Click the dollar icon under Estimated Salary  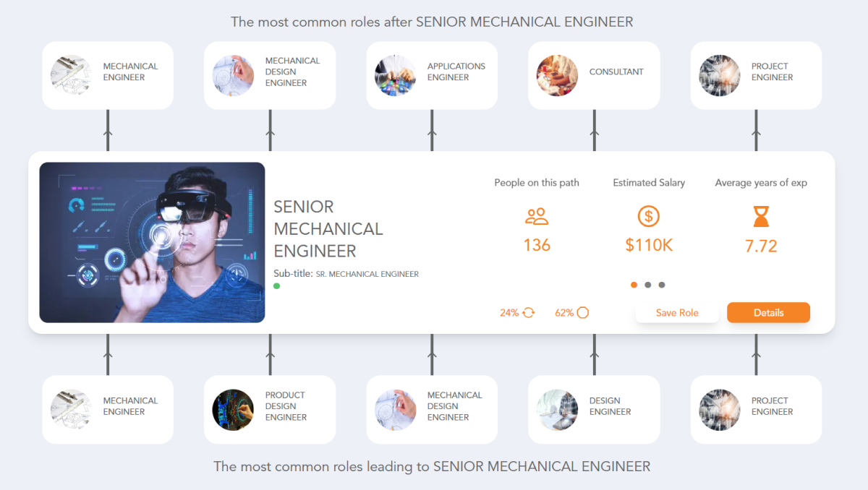(648, 216)
